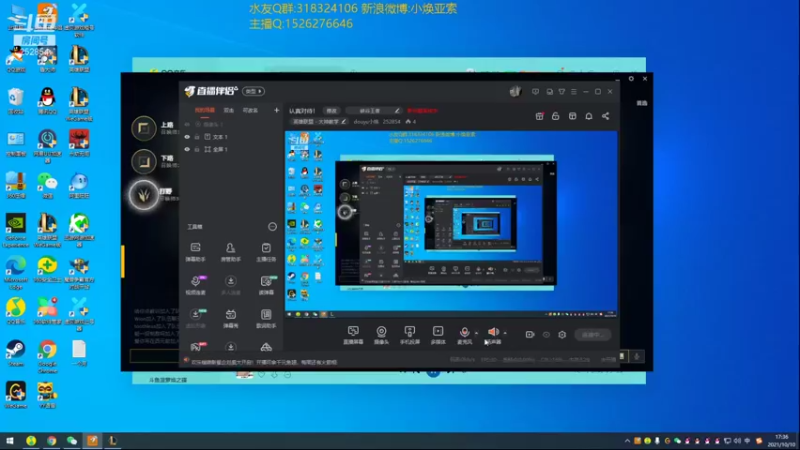Click the record video icon beside the go-live button
800x450 pixels.
tap(530, 335)
